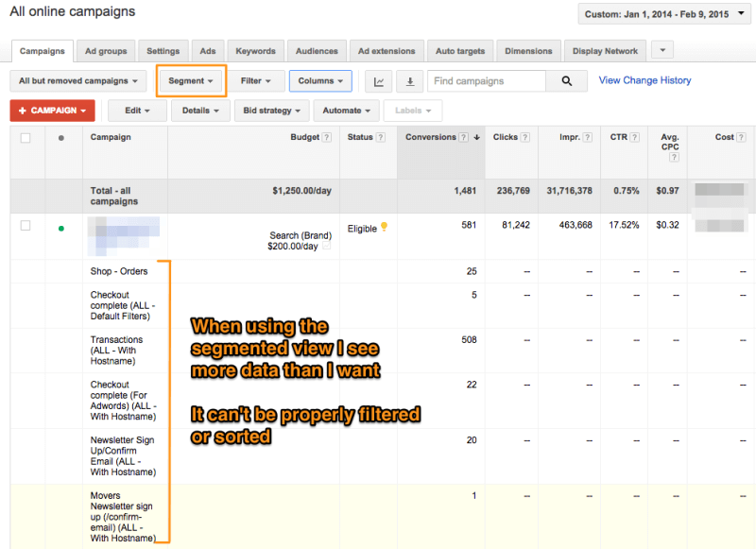Sort by Campaign column header
The width and height of the screenshot is (756, 549).
[x=111, y=137]
